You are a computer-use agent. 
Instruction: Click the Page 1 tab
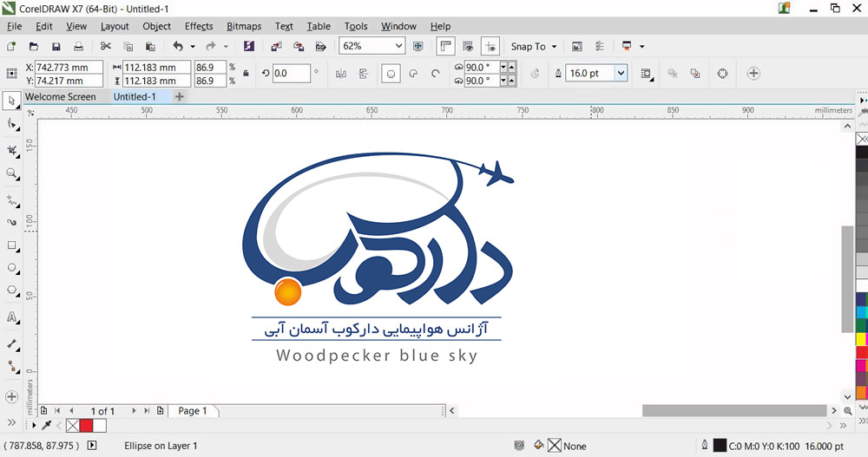193,410
